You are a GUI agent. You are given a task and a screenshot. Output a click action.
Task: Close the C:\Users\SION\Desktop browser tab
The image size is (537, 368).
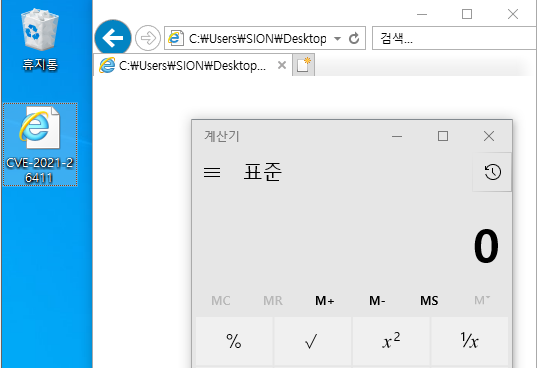282,65
